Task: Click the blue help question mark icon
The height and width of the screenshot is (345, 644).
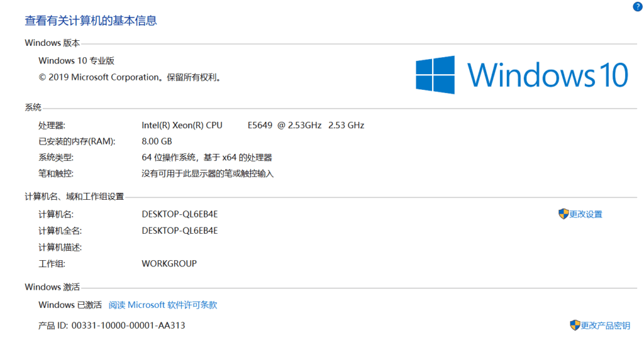Action: [638, 6]
